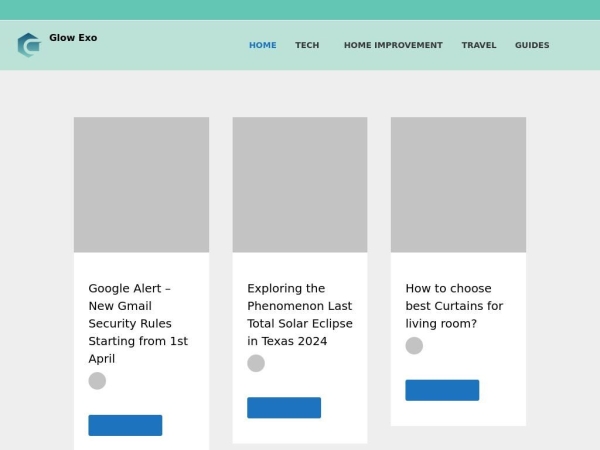Click author avatar under Curtains article

pos(414,346)
